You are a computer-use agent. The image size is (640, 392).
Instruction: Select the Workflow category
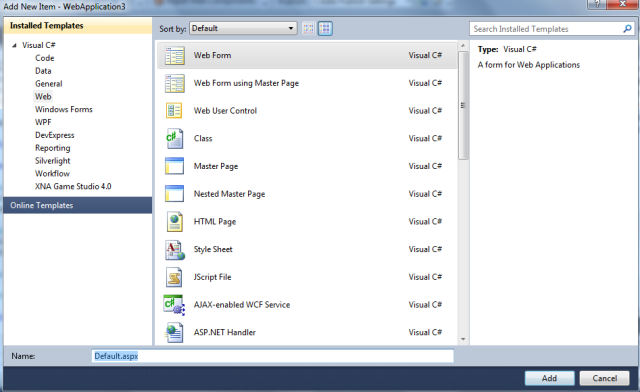coord(52,174)
